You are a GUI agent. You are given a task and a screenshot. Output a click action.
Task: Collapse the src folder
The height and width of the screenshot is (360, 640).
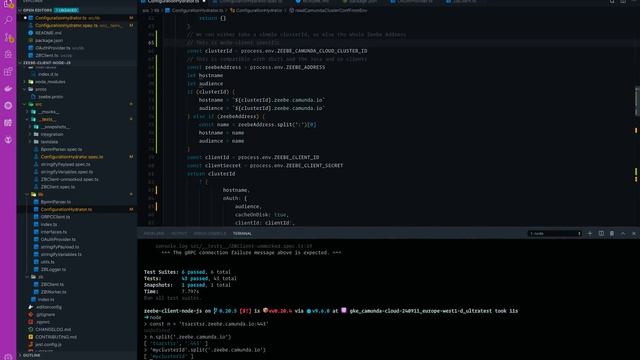tap(38, 104)
